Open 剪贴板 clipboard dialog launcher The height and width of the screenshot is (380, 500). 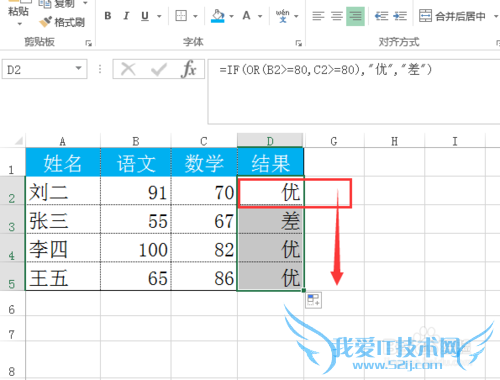tap(89, 43)
